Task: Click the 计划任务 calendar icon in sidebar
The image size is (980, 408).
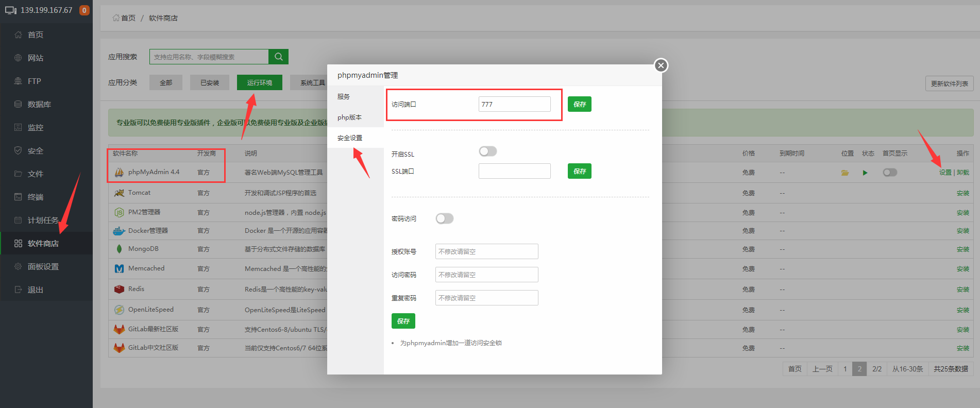Action: 18,220
